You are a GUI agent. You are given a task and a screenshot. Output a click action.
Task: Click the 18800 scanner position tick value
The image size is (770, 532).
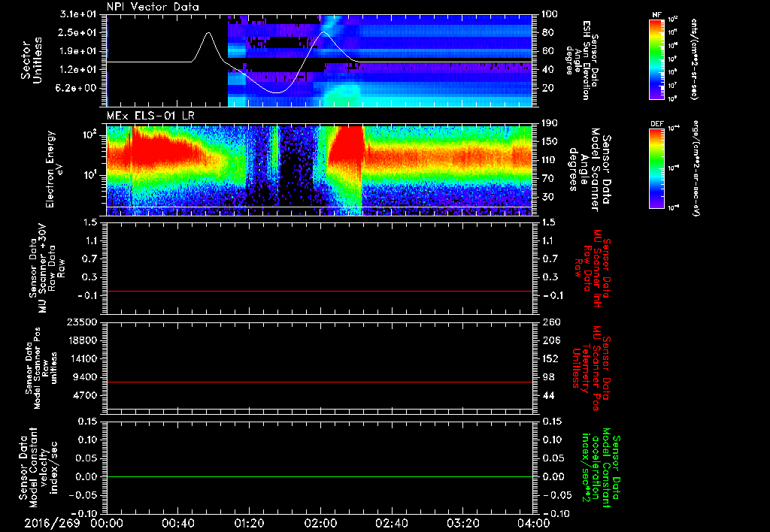[x=82, y=340]
